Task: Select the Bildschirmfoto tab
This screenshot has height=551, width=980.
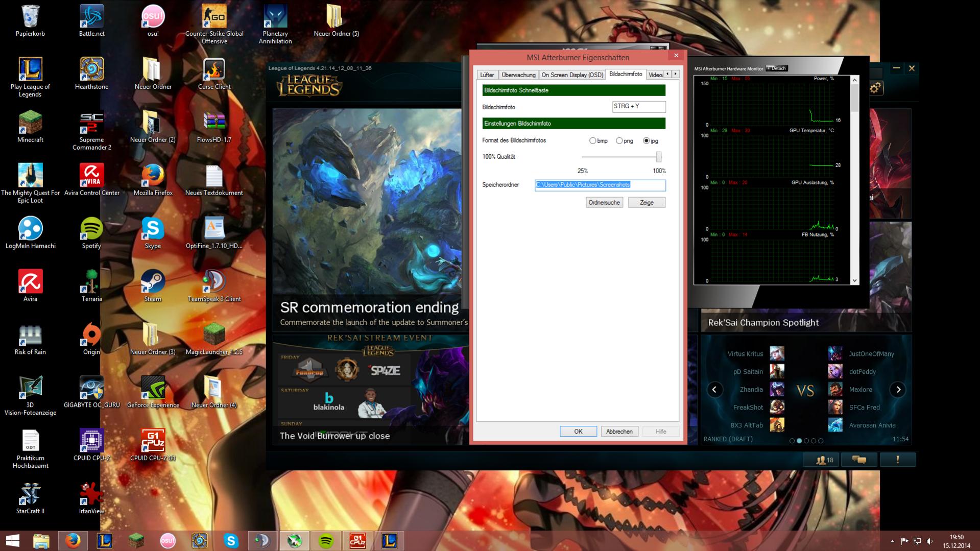Action: coord(626,74)
